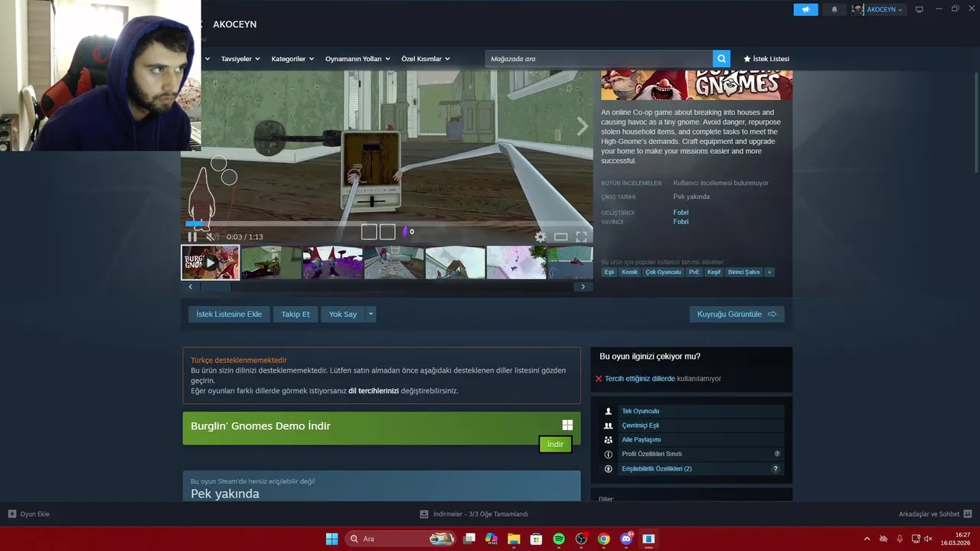Click the Fobri developer link
The width and height of the screenshot is (980, 551).
point(681,212)
